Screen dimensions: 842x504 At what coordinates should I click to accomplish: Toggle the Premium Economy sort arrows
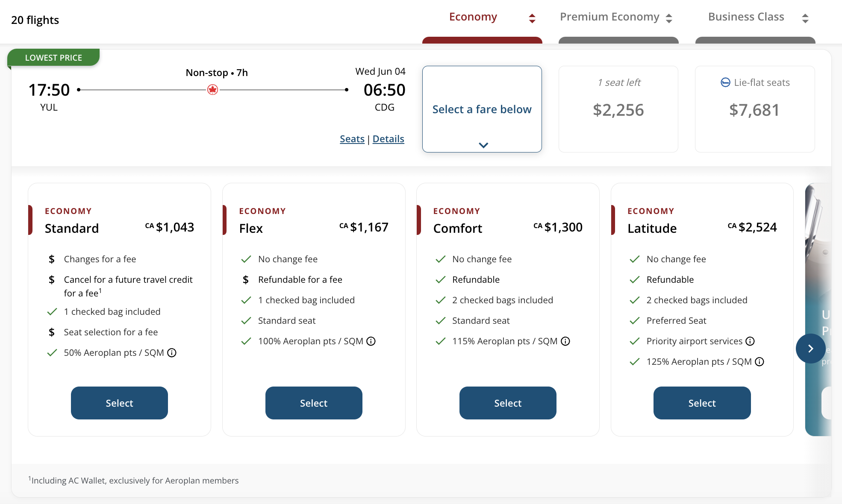(x=669, y=18)
